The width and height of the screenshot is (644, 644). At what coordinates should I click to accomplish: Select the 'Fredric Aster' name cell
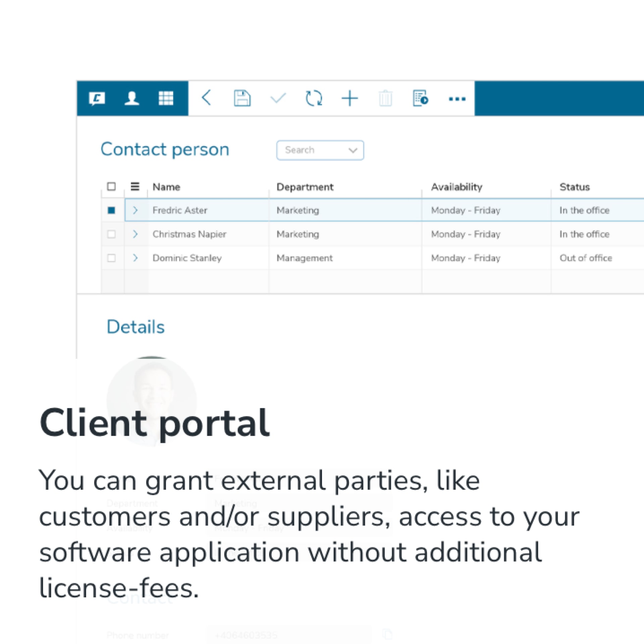[180, 210]
